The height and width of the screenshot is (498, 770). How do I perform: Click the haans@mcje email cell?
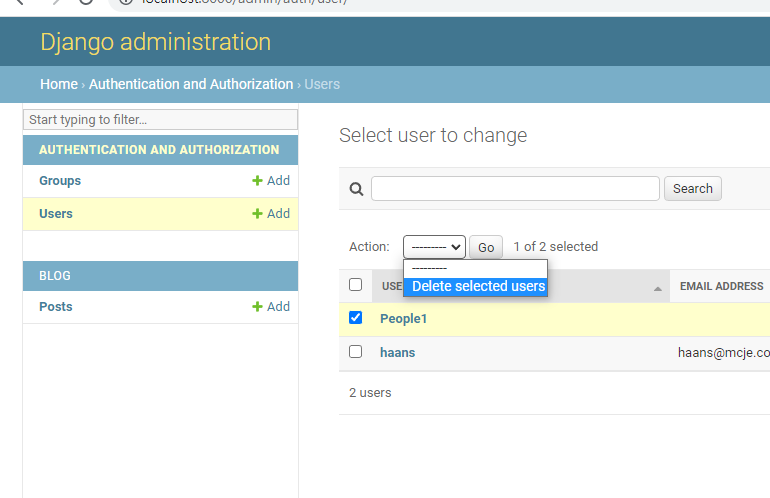[723, 353]
